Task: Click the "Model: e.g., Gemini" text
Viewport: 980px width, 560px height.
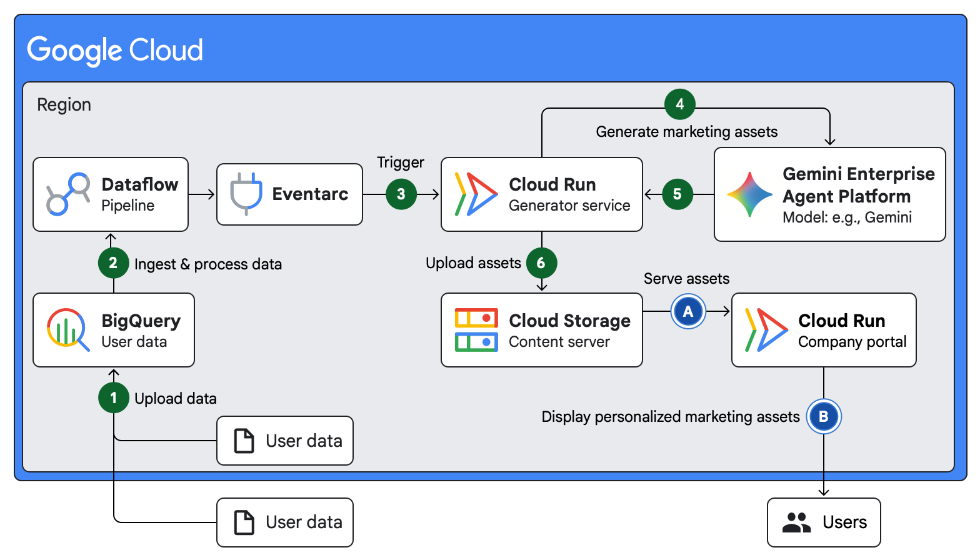Action: click(x=847, y=217)
